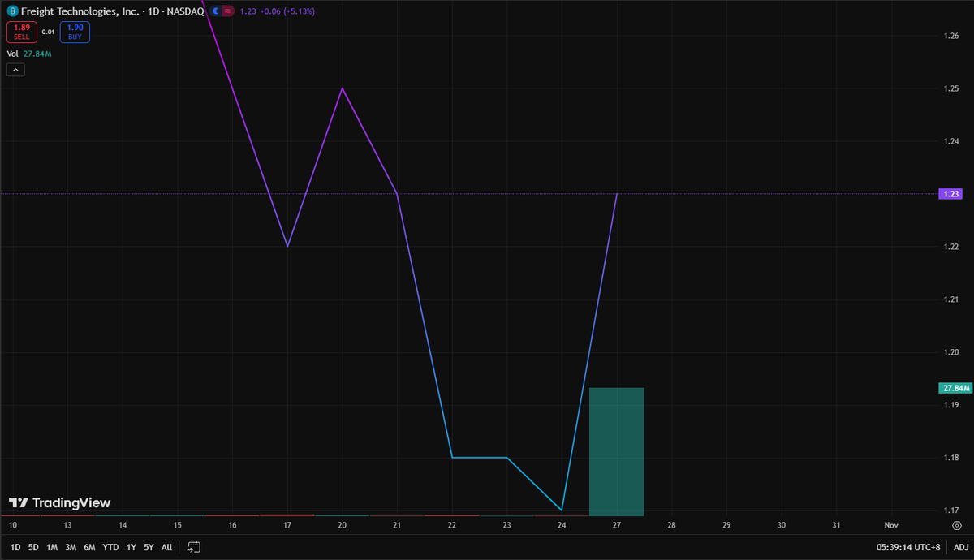This screenshot has height=560, width=974.
Task: Set time range to YTD
Action: (x=110, y=547)
